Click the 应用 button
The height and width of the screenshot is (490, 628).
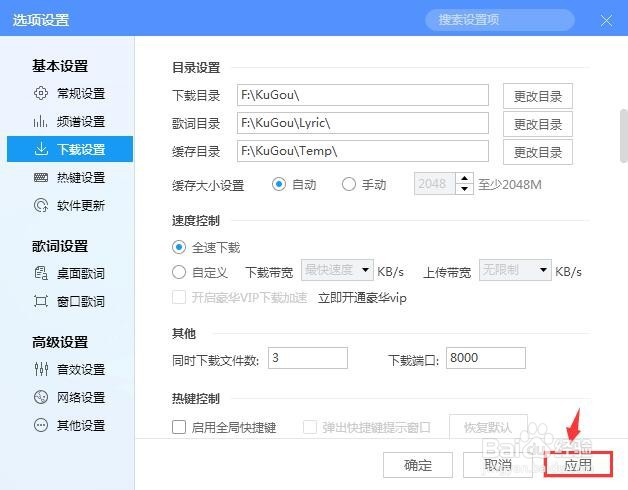tap(578, 465)
